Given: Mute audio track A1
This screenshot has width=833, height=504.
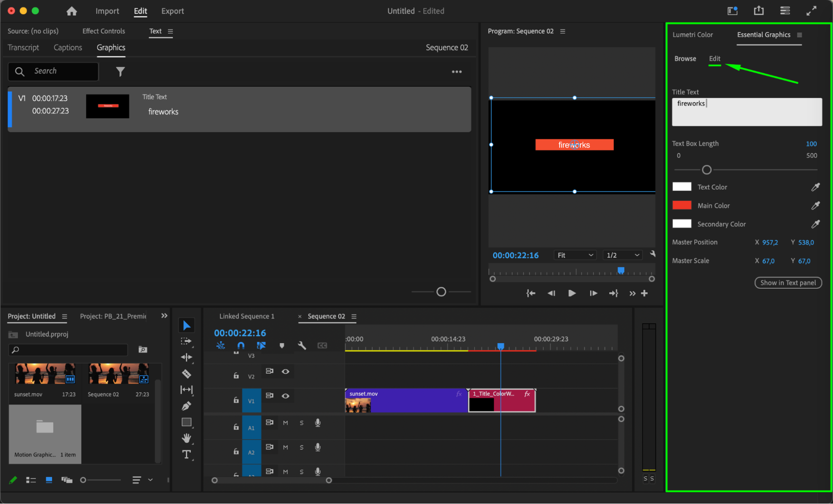Looking at the screenshot, I should (x=285, y=423).
